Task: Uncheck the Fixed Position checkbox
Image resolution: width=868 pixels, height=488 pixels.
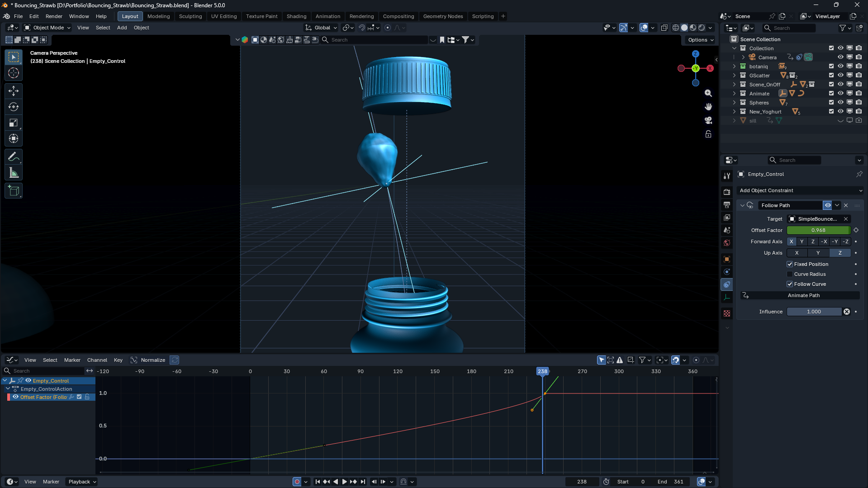Action: [790, 264]
